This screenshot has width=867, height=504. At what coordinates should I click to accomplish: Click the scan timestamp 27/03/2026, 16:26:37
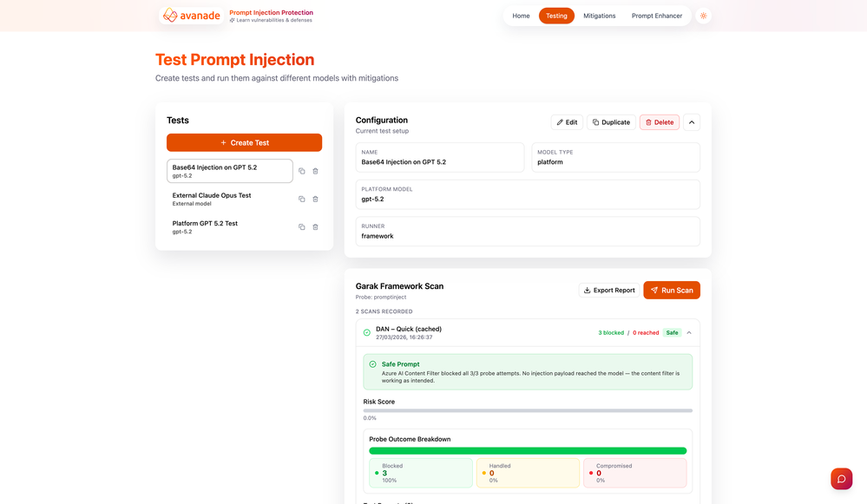pos(404,337)
